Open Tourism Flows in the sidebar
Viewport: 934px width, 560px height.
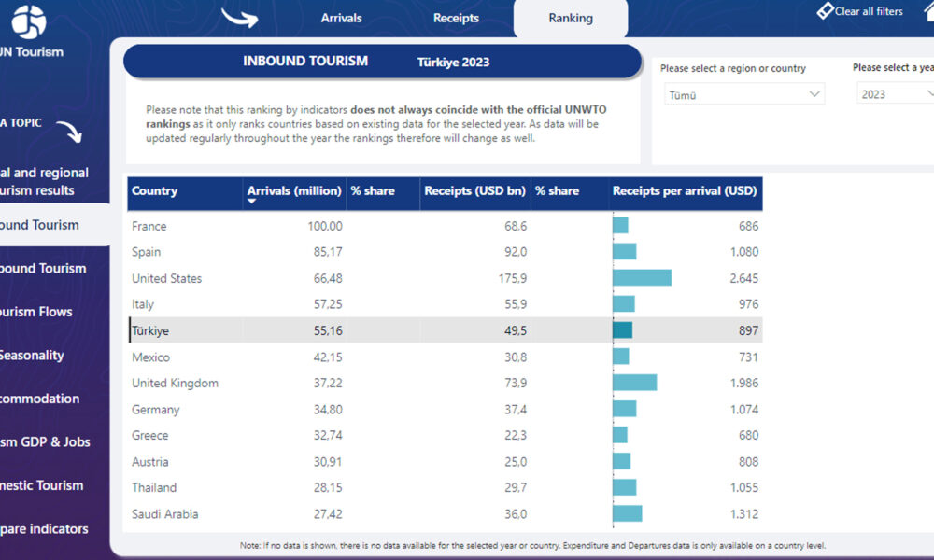pyautogui.click(x=37, y=312)
